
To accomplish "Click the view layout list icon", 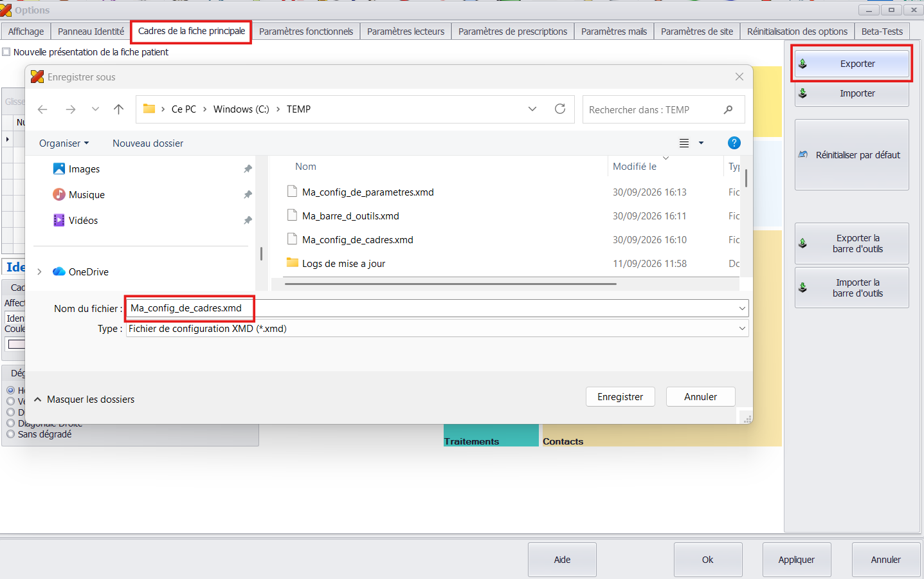I will [684, 143].
